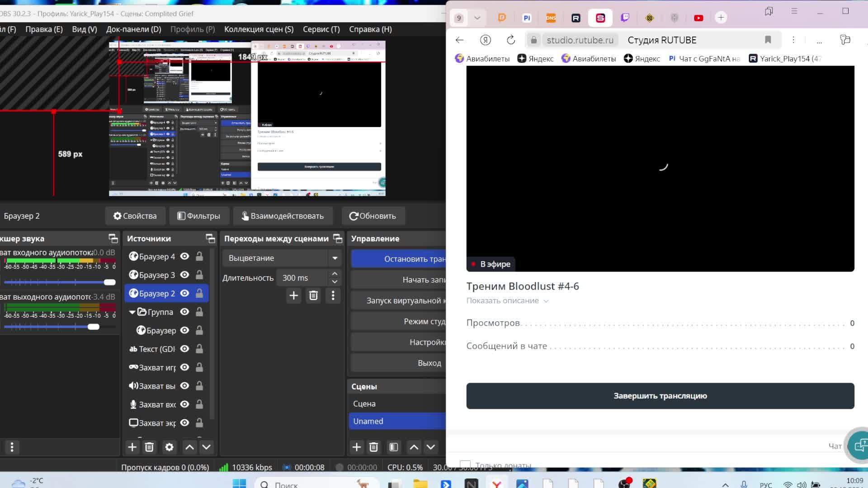Remove selected source with trash icon

[x=149, y=447]
